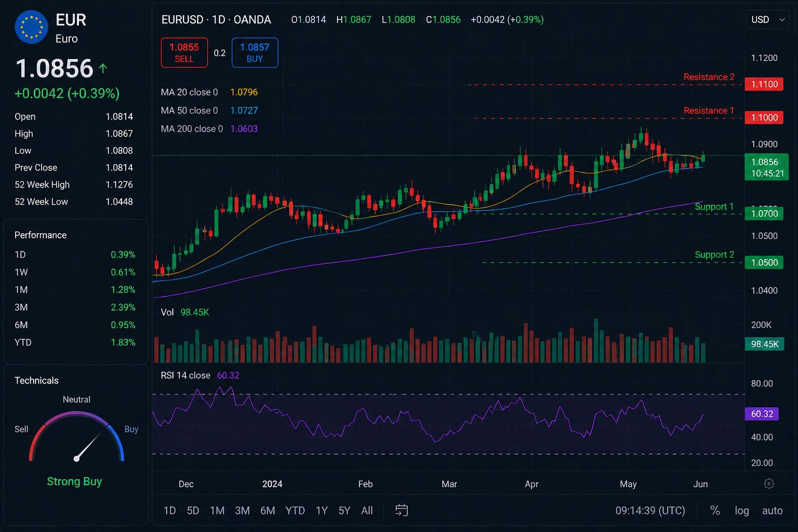Select the 5D time range
This screenshot has width=798, height=532.
pyautogui.click(x=193, y=511)
